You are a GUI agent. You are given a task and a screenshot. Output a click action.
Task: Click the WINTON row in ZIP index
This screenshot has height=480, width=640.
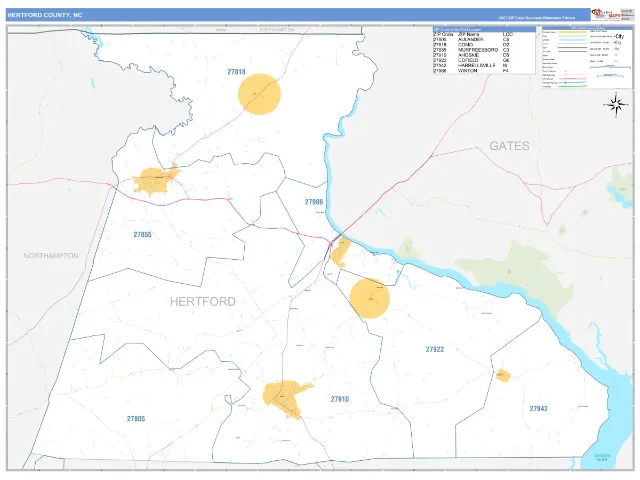484,71
